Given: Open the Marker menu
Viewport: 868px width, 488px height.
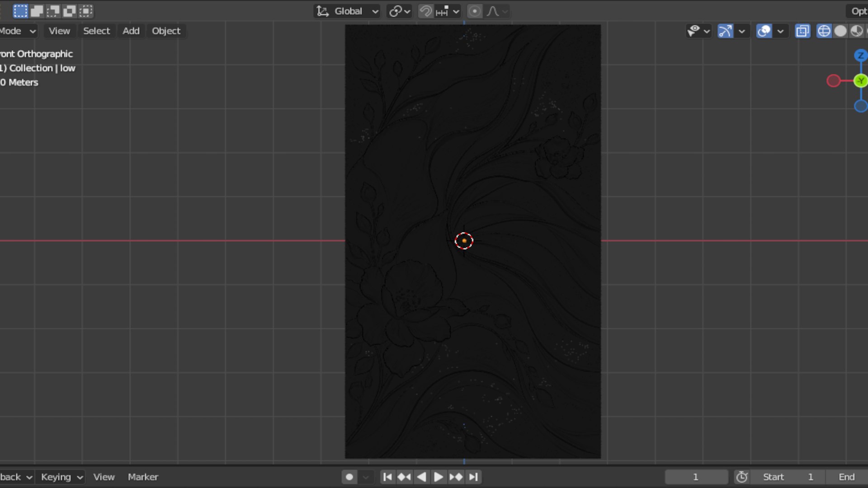Looking at the screenshot, I should click(143, 477).
